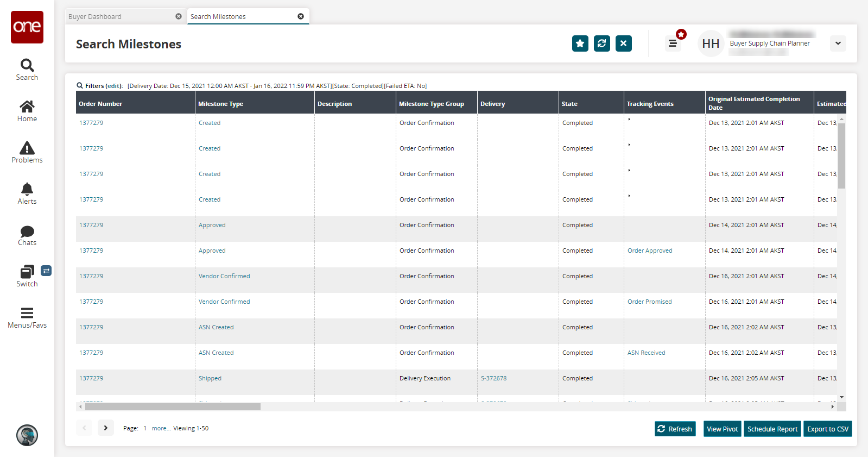Image resolution: width=868 pixels, height=457 pixels.
Task: Expand the user profile dropdown arrow
Action: coord(838,43)
